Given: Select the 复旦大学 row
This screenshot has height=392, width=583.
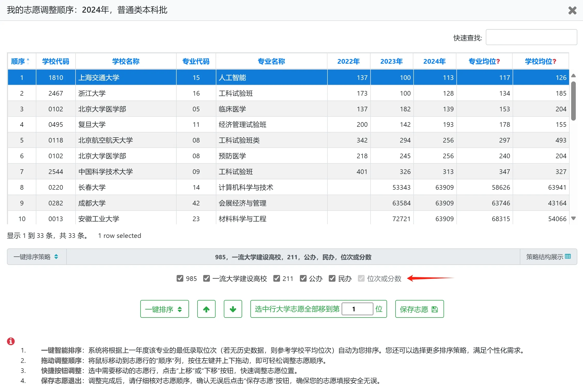Looking at the screenshot, I should (x=288, y=124).
